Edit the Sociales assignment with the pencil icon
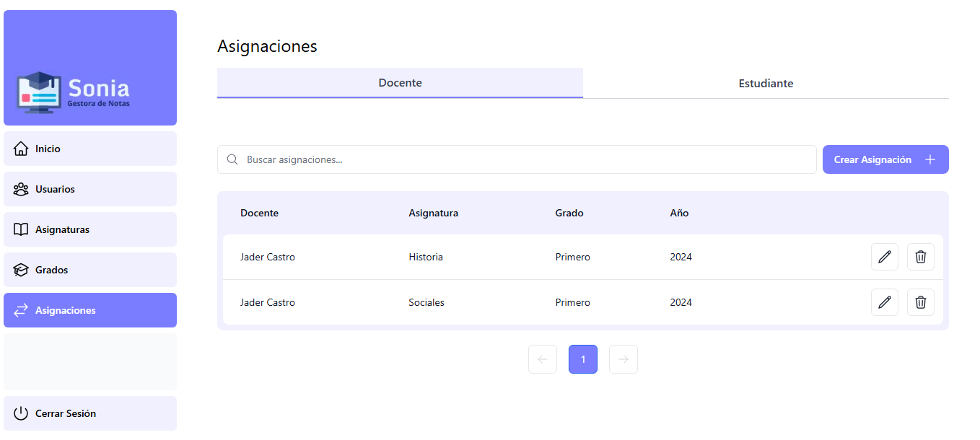The image size is (980, 440). [885, 302]
